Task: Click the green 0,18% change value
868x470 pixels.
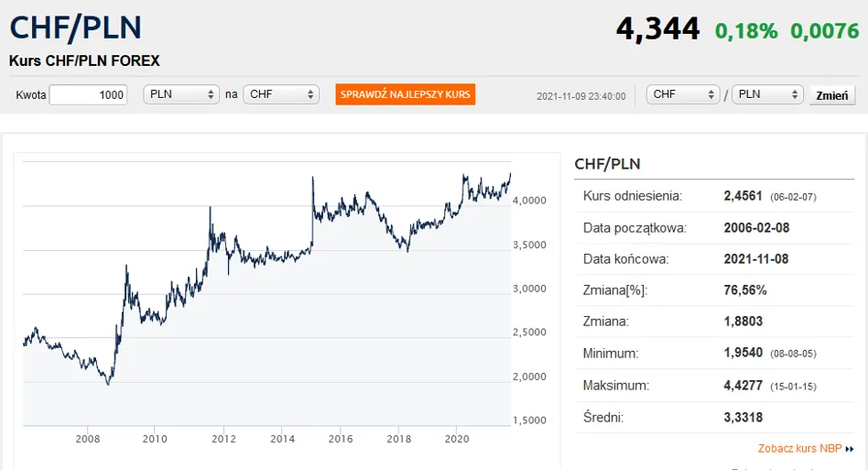Action: coord(746,30)
